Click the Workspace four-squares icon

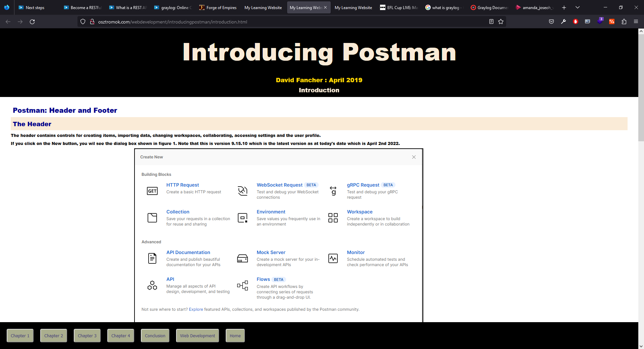click(333, 218)
